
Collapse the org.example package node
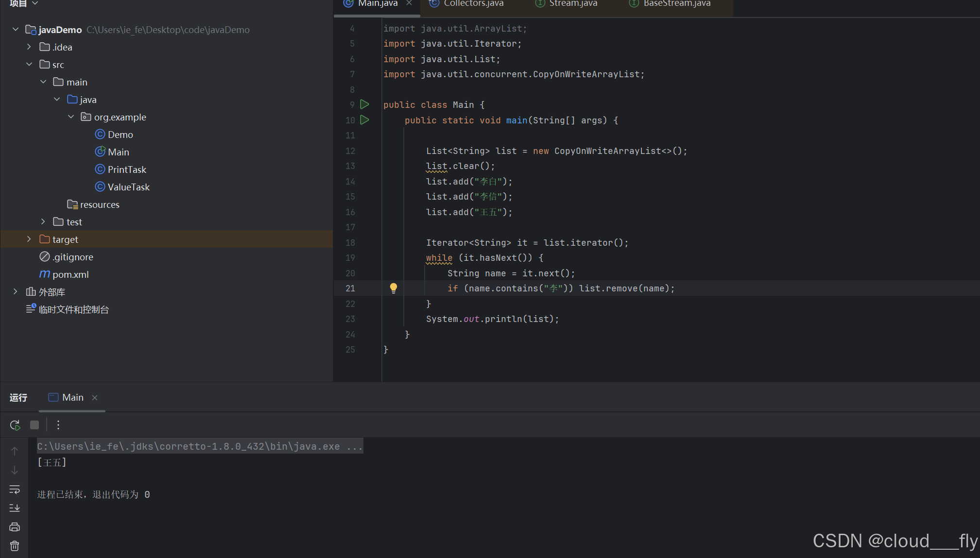(71, 117)
